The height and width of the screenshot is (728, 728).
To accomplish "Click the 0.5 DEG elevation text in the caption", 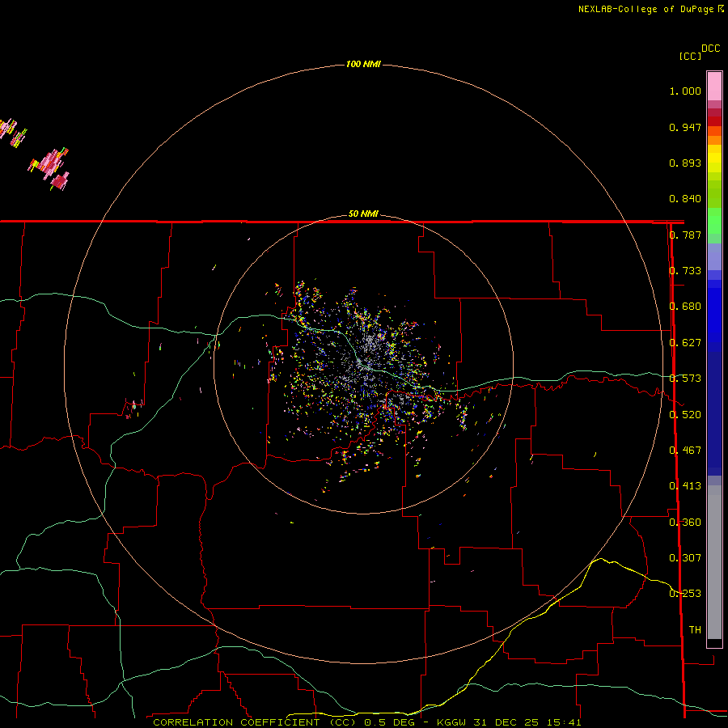I will (x=390, y=722).
